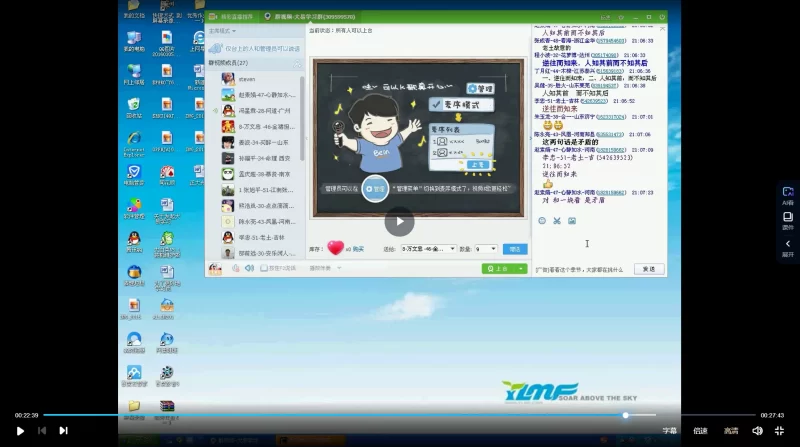
Task: Open the 高清 video quality menu
Action: click(x=731, y=431)
